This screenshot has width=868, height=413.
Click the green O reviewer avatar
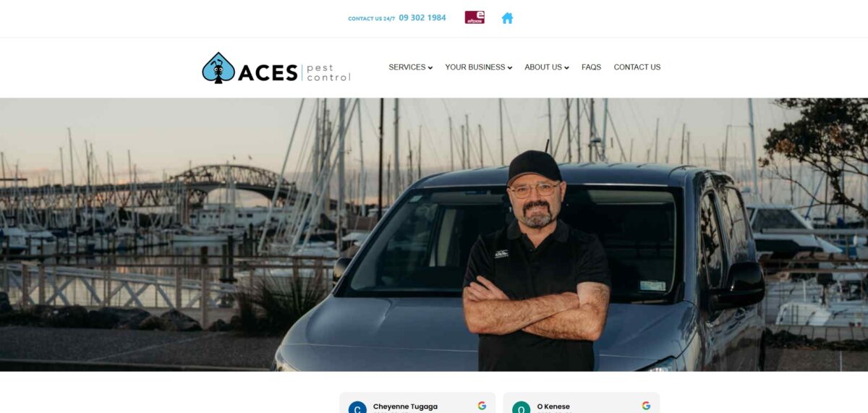[521, 408]
